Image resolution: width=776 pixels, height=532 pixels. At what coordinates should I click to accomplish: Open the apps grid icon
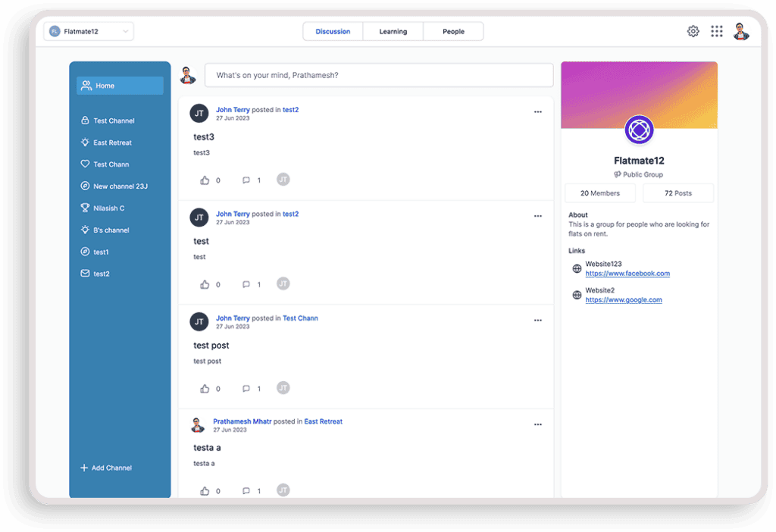coord(716,31)
